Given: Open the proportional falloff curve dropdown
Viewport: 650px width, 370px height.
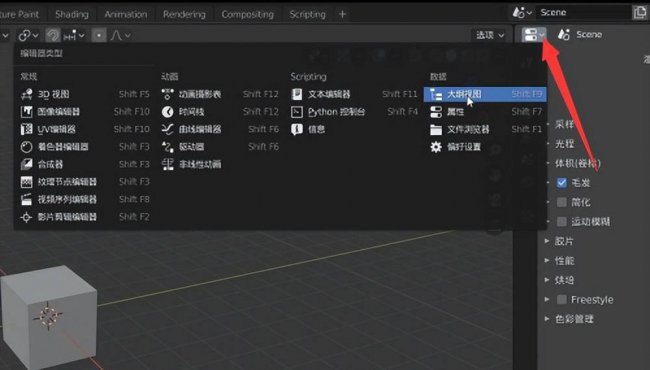Looking at the screenshot, I should pyautogui.click(x=121, y=35).
